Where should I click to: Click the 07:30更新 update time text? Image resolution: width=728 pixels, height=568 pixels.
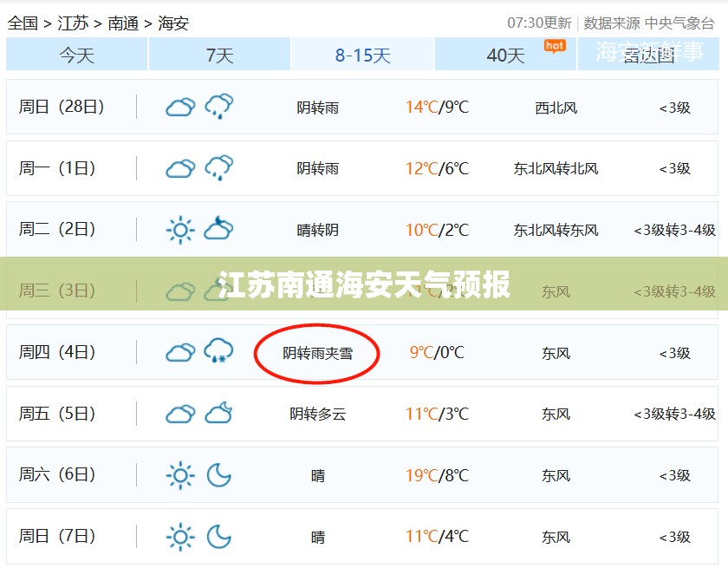(x=539, y=23)
